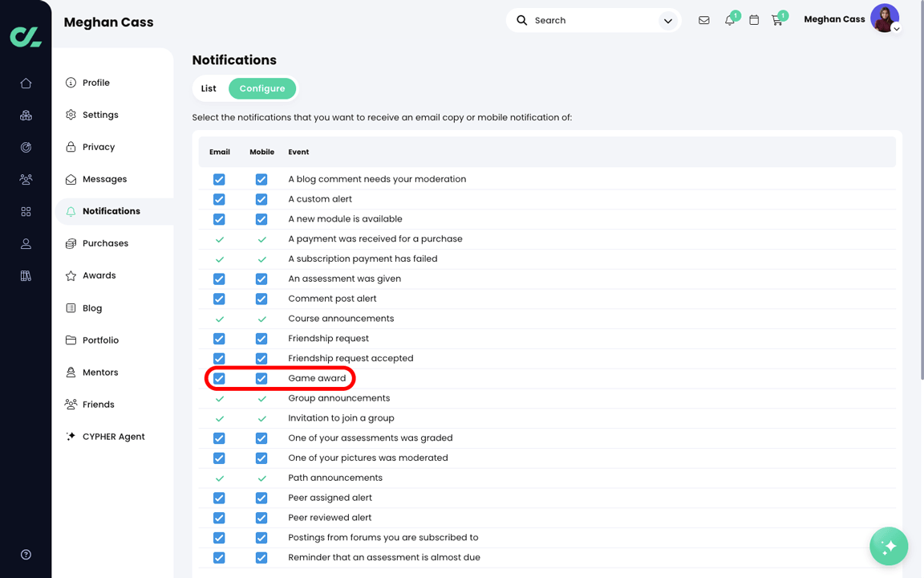Toggle Mobile for Reminder that an assessment is almost due

pyautogui.click(x=261, y=557)
